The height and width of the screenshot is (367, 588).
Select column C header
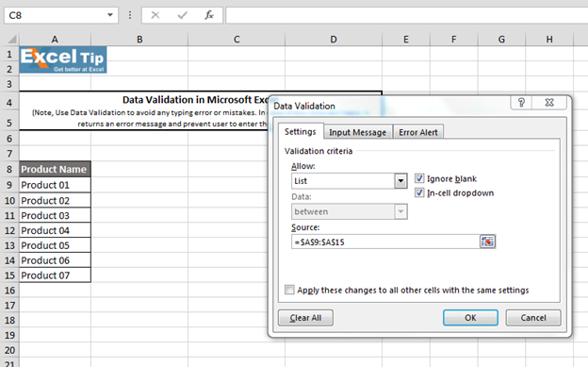[x=237, y=39]
